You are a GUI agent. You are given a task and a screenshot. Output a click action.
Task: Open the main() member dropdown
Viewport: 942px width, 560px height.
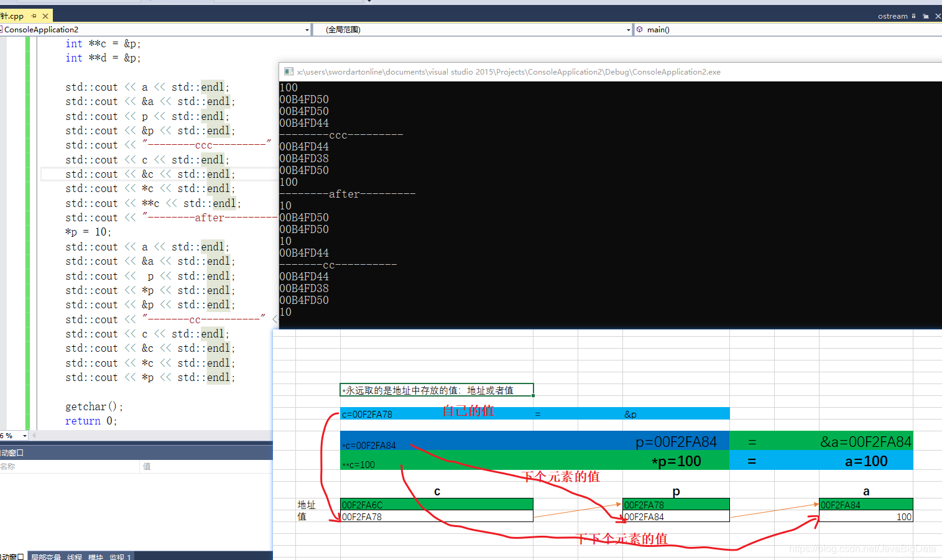tap(788, 29)
